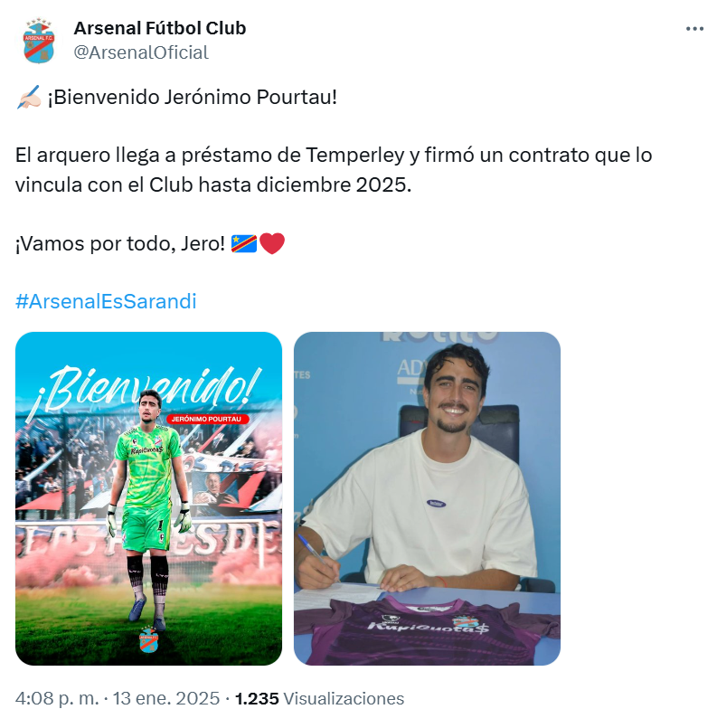717x728 pixels.
Task: Click the Arsenal crest at poster bottom
Action: click(x=149, y=639)
